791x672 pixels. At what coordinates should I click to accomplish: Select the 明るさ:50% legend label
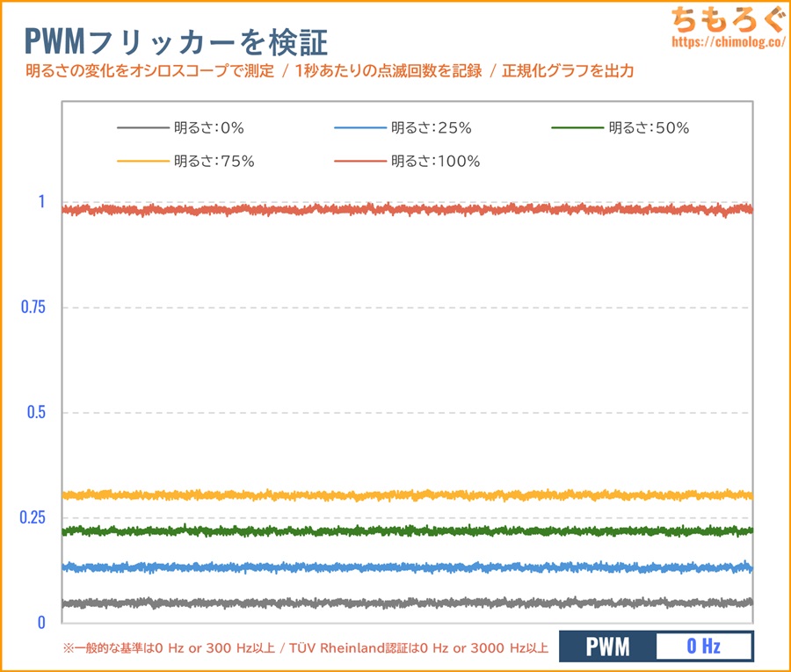pos(649,128)
